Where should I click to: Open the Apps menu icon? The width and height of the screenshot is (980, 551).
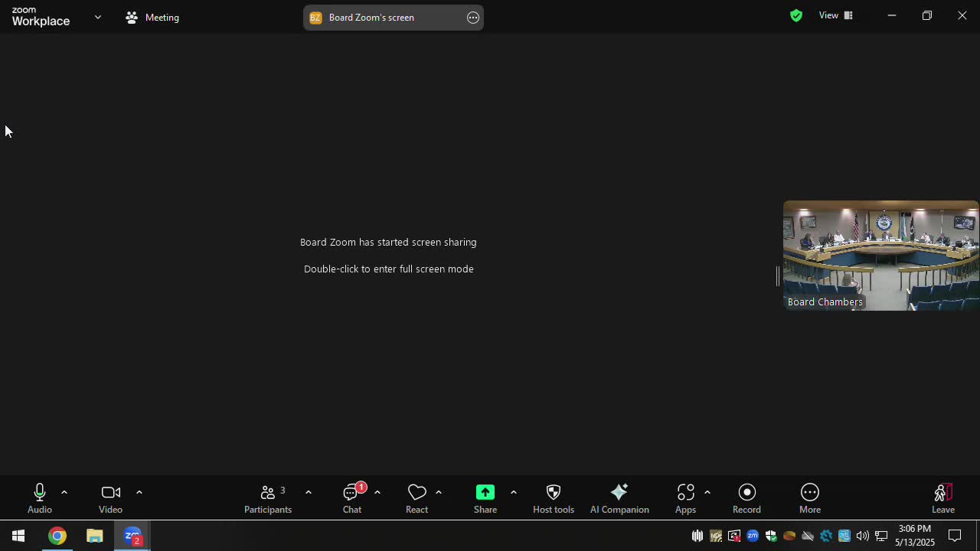[x=685, y=498]
